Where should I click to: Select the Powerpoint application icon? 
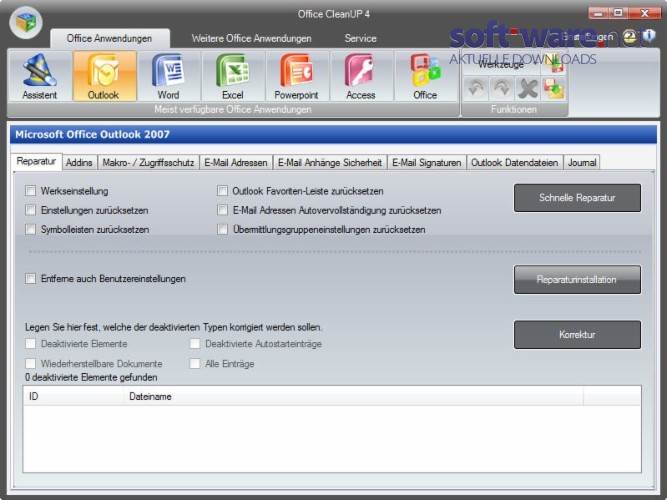point(296,76)
